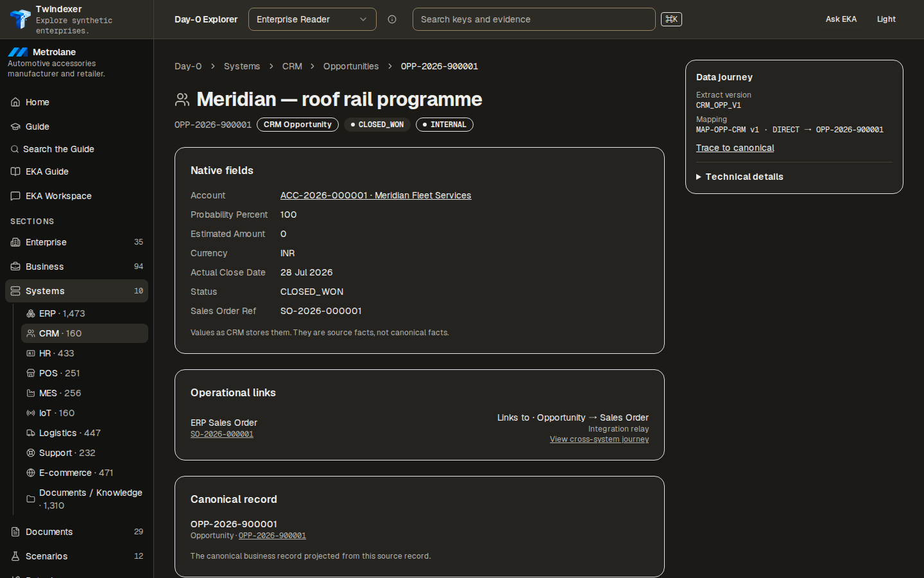Click the Systems server icon
The image size is (924, 578).
coord(15,291)
